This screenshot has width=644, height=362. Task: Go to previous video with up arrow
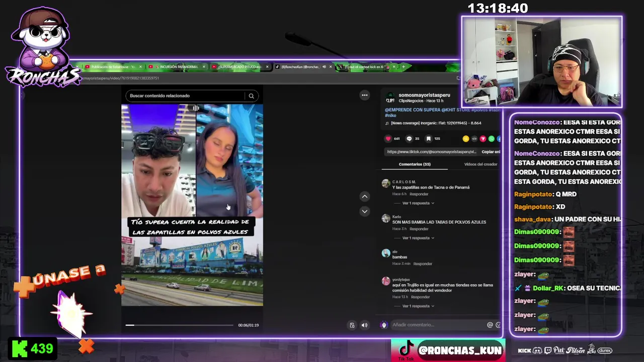(x=365, y=197)
